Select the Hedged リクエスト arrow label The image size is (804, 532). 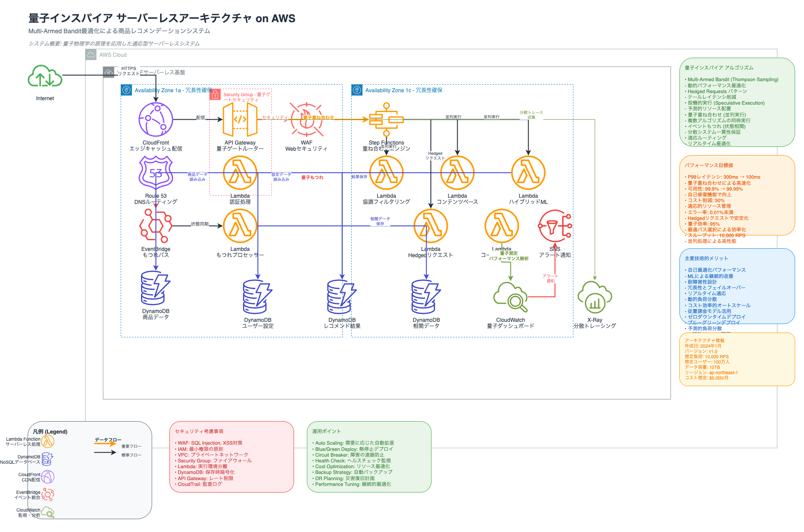point(435,156)
